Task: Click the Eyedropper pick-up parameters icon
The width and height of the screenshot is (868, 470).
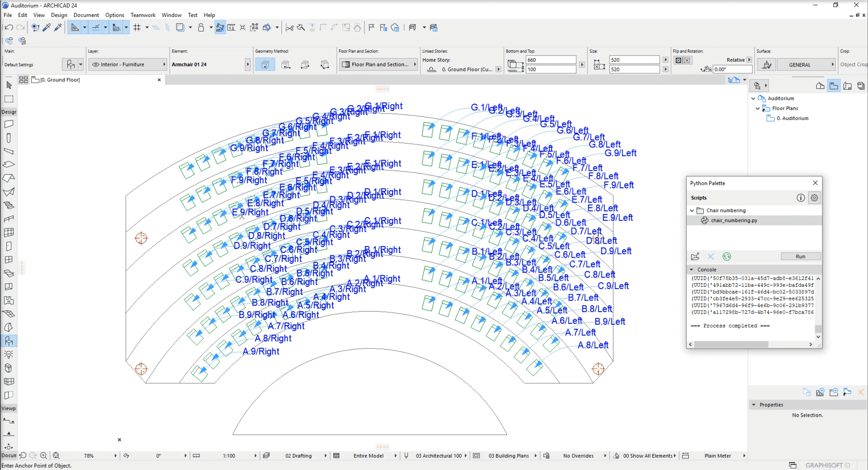Action: click(47, 27)
